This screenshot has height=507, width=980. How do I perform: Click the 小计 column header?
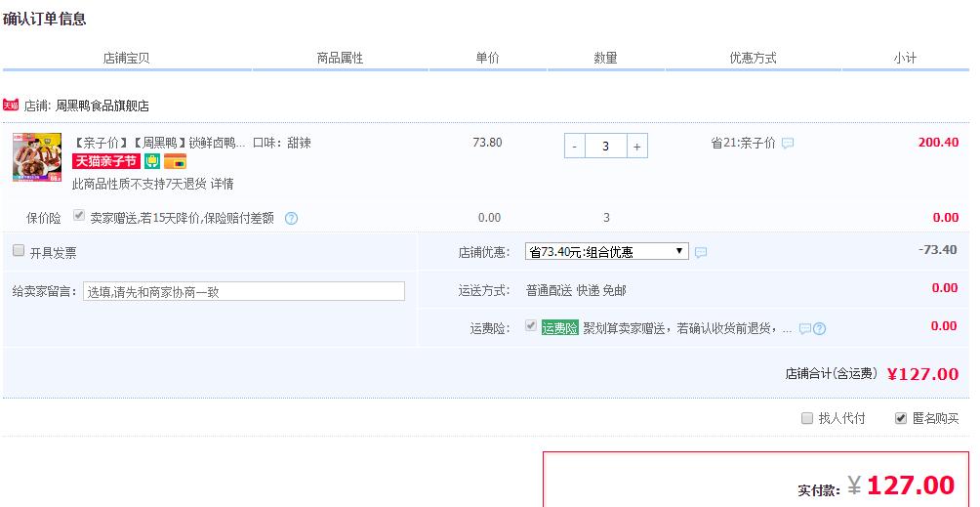(905, 59)
